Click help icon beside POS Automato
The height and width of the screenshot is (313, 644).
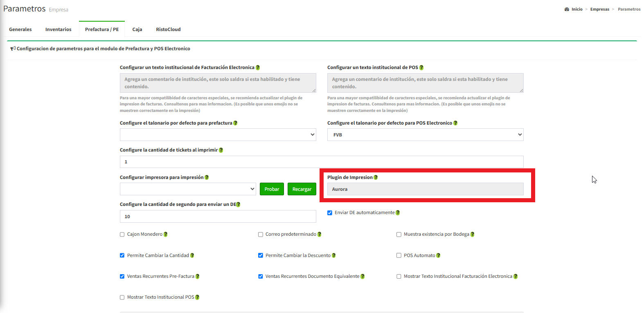pos(438,255)
